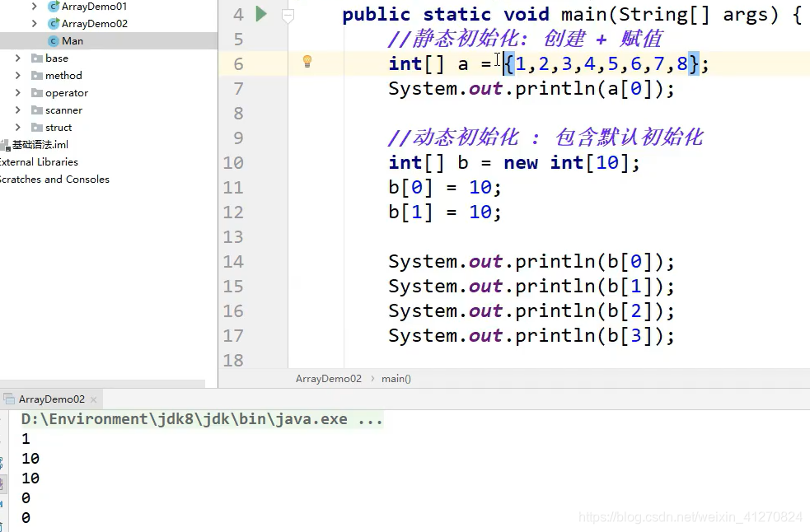Click the first 10 in console output

click(30, 459)
